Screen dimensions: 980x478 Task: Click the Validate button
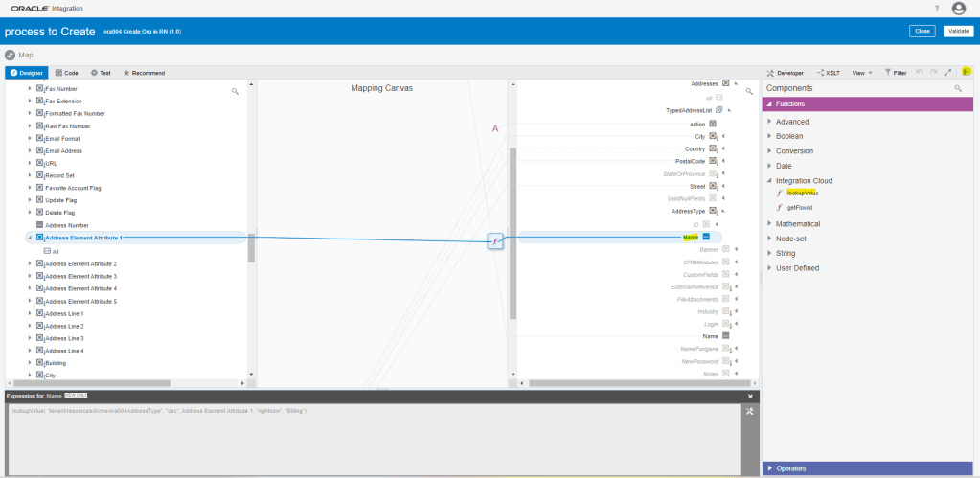click(x=958, y=32)
